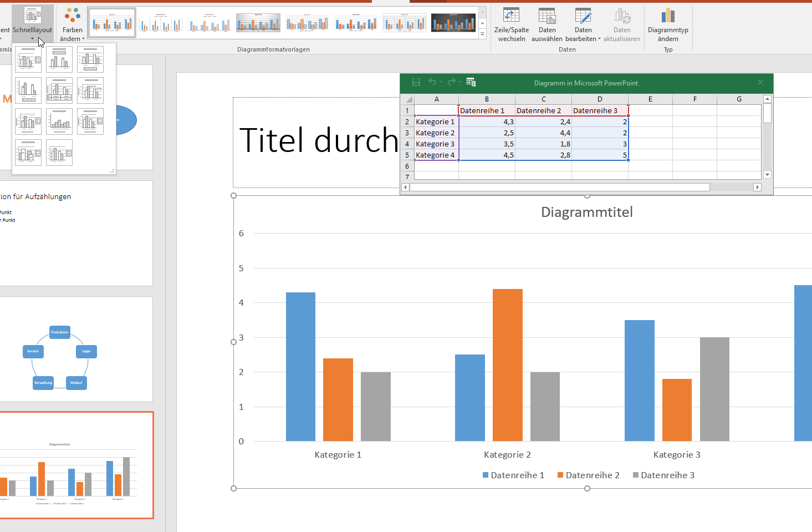This screenshot has width=812, height=532.
Task: Apply the fourth quick layout in the gallery
Action: click(x=28, y=90)
